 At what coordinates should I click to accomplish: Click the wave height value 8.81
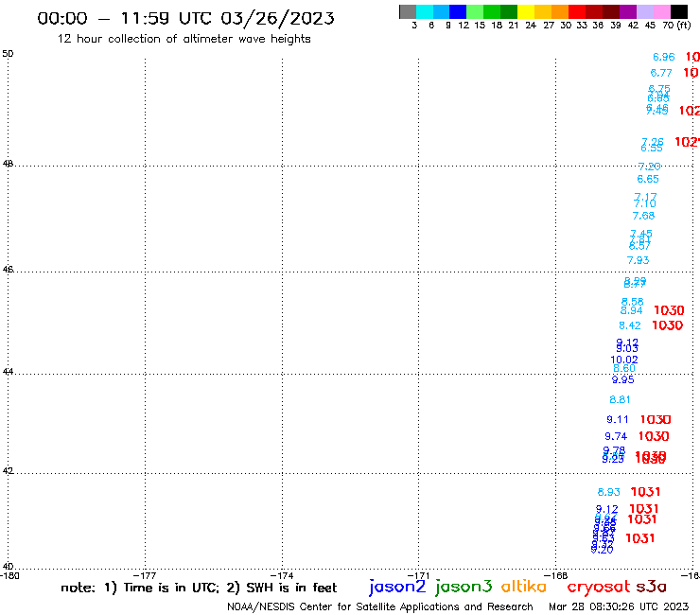620,399
